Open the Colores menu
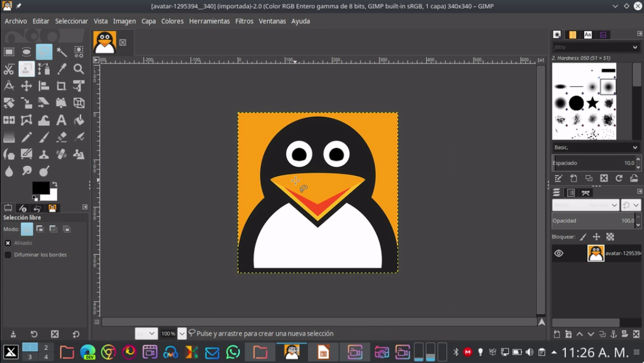Viewport: 644px width, 363px height. click(172, 21)
